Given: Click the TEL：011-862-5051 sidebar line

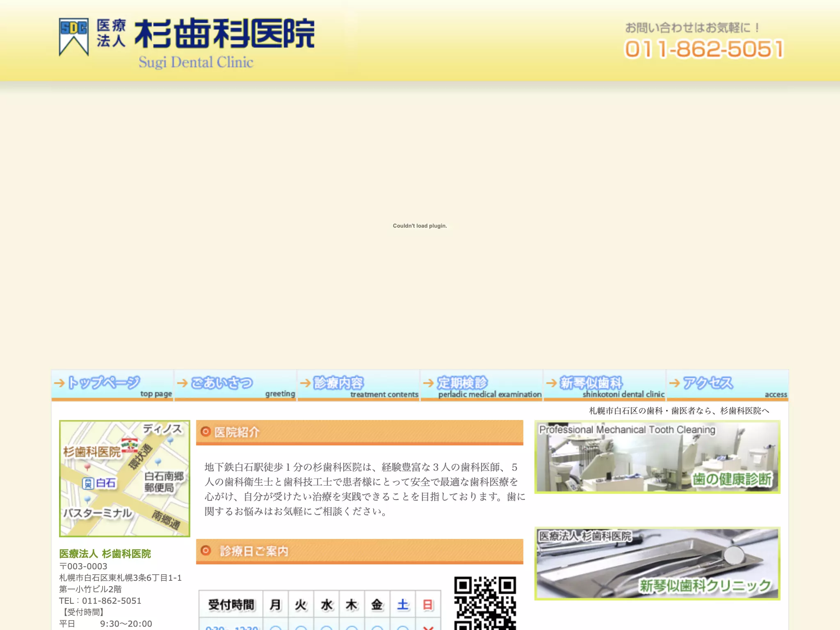Looking at the screenshot, I should [x=100, y=601].
